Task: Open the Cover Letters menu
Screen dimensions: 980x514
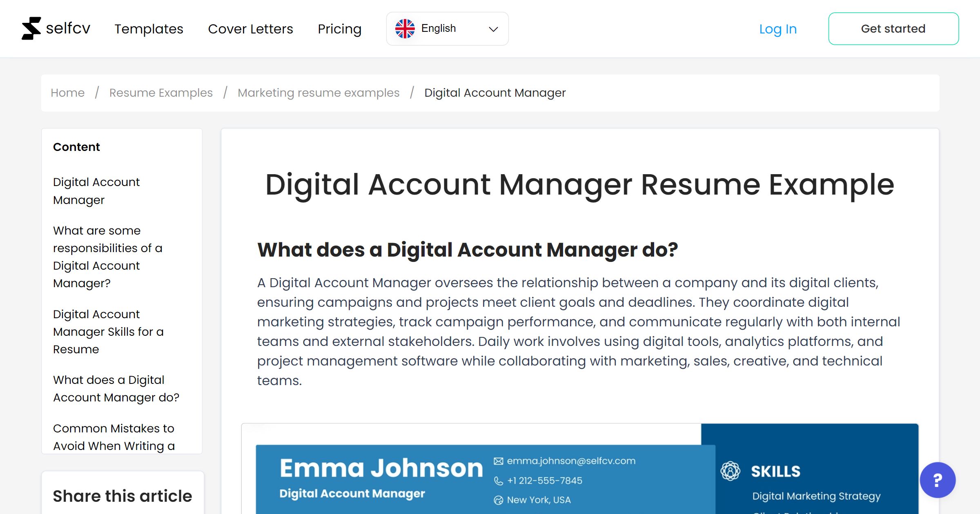Action: click(x=250, y=29)
